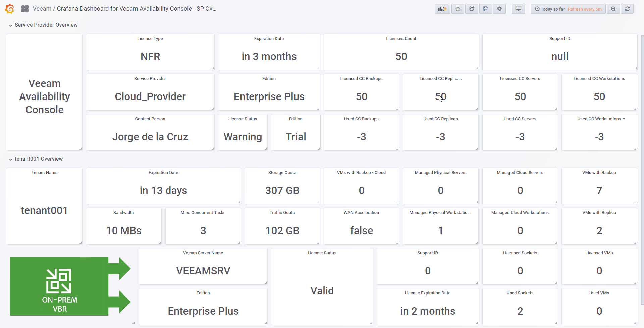Viewport: 644px width, 328px height.
Task: Open dashboard settings gear icon
Action: 499,9
